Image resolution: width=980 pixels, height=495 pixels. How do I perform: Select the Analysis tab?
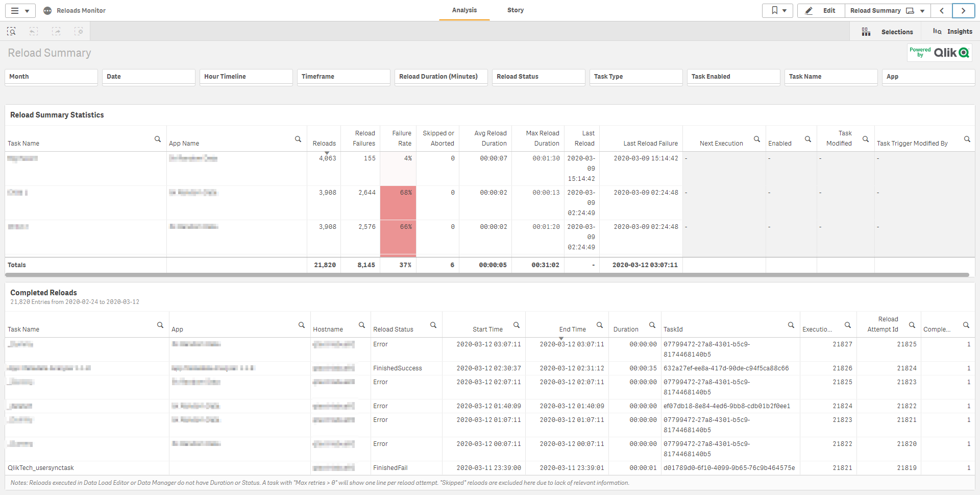(464, 10)
